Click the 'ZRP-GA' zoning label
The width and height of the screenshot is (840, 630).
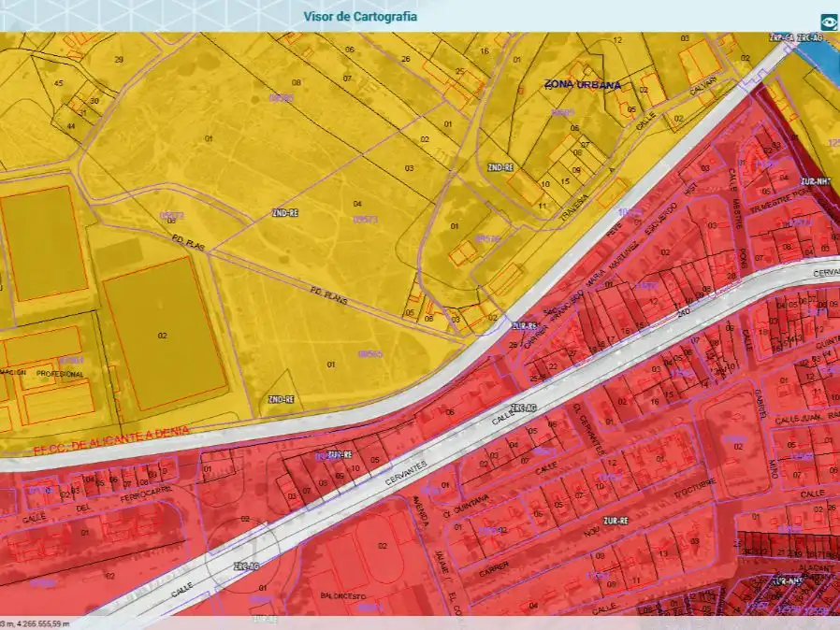coord(780,38)
